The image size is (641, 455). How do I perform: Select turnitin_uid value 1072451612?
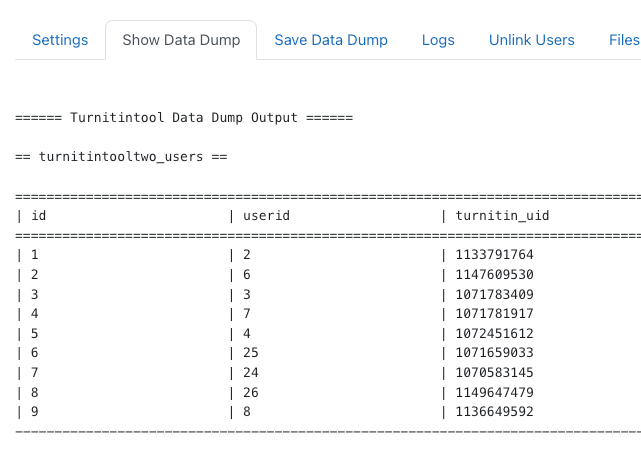(495, 334)
